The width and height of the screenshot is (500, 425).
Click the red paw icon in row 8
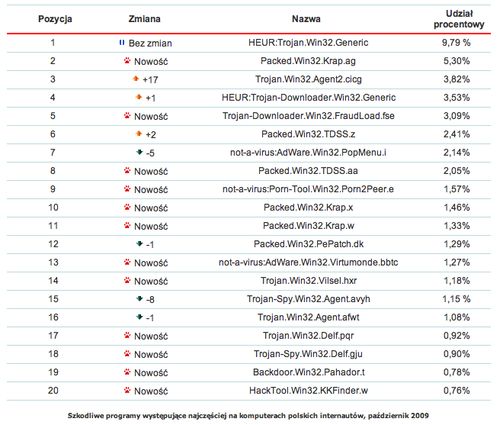[127, 170]
